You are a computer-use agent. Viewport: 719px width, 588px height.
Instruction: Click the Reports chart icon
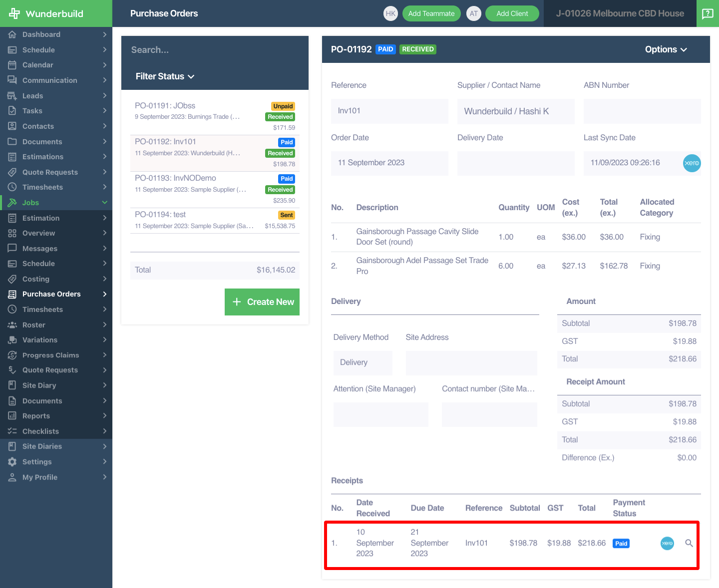12,416
